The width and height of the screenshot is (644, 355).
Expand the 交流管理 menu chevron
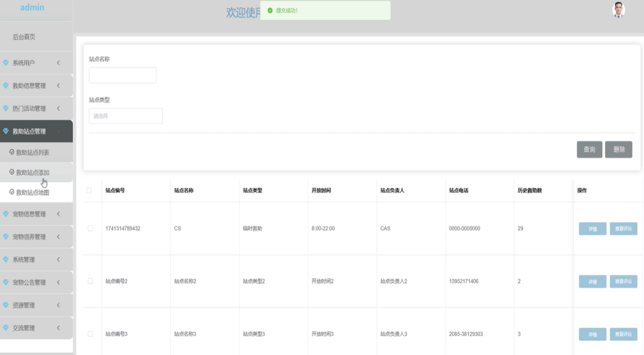tap(58, 328)
